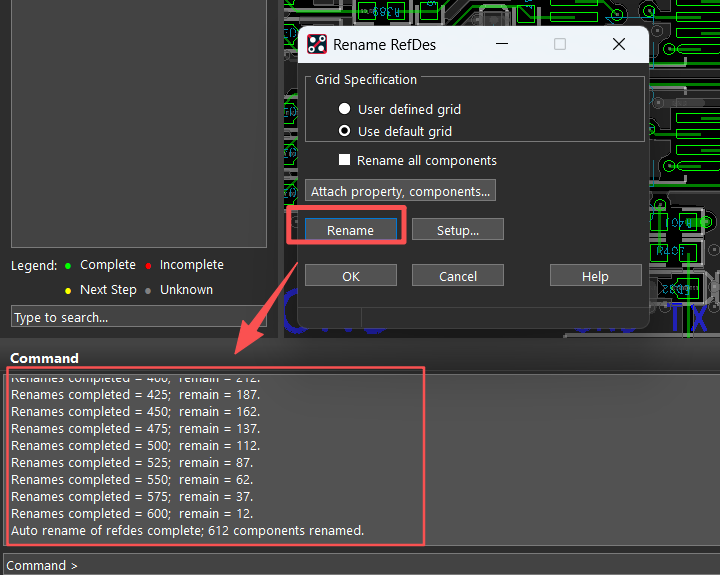720x575 pixels.
Task: Select log line with remain = 87
Action: (132, 462)
